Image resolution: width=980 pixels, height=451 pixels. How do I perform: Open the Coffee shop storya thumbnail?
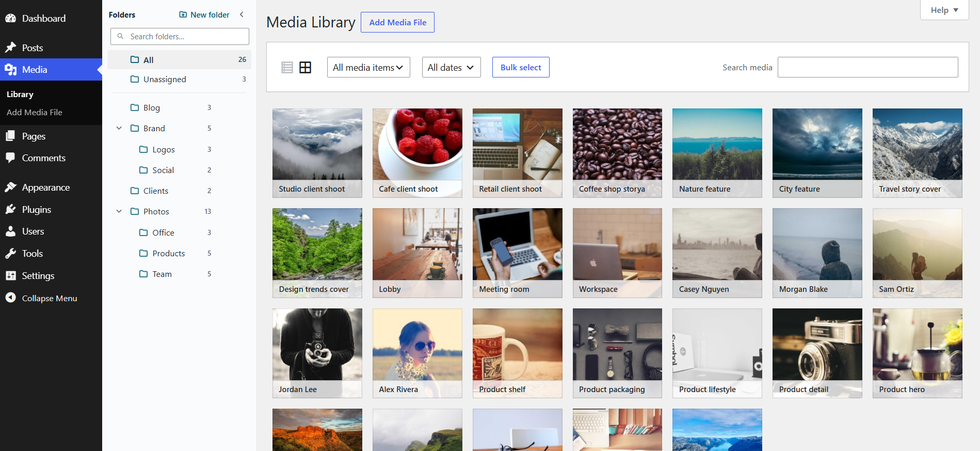click(617, 153)
